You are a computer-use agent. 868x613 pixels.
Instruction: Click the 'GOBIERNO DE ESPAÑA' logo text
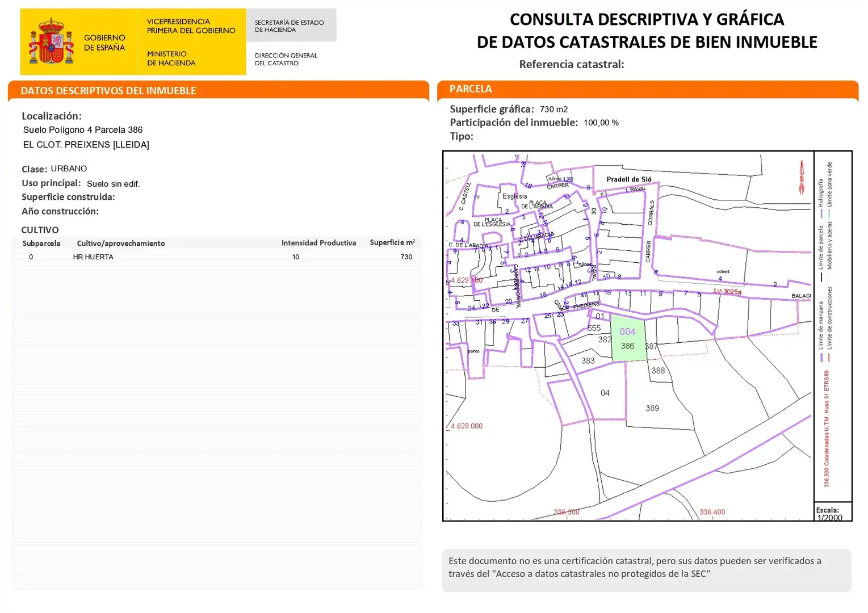(104, 43)
